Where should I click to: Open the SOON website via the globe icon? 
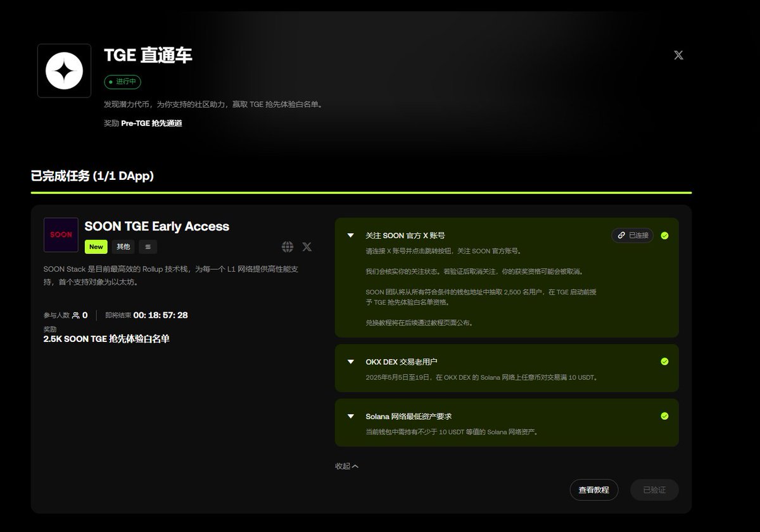click(288, 246)
